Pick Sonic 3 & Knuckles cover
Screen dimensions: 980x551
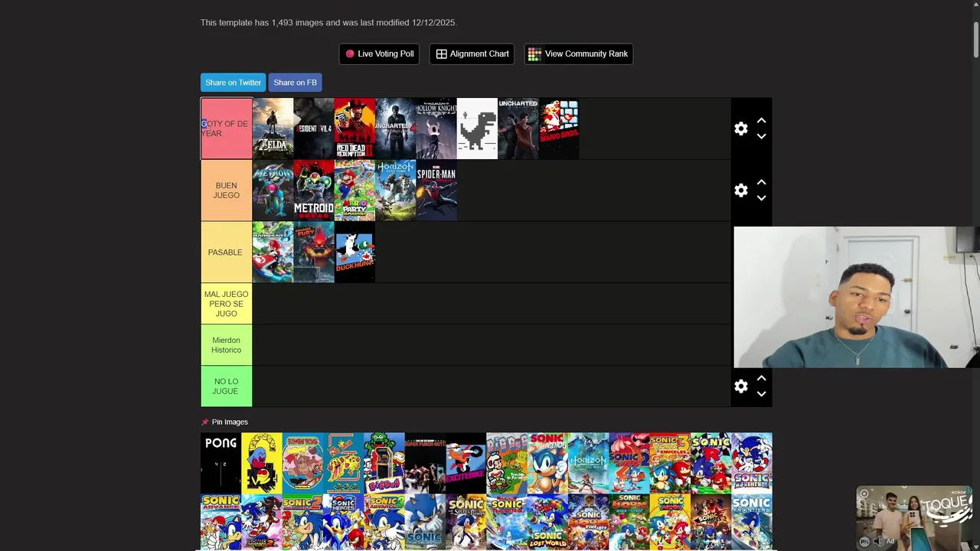pos(670,463)
